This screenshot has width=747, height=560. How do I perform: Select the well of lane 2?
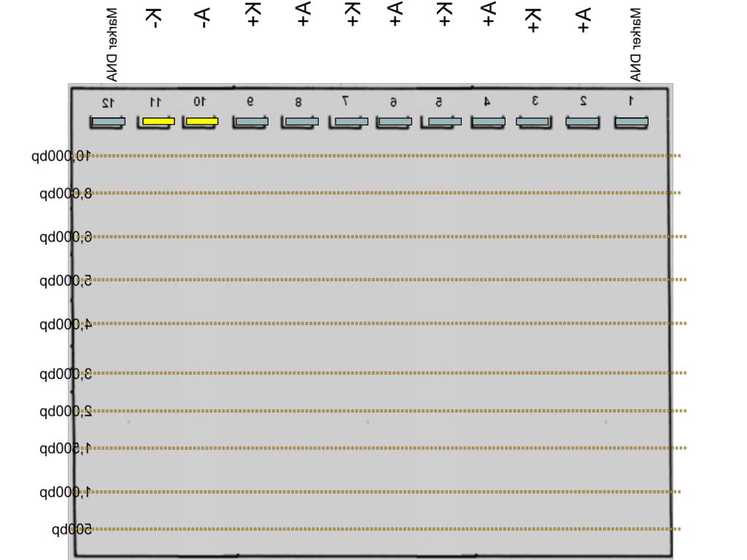[582, 122]
